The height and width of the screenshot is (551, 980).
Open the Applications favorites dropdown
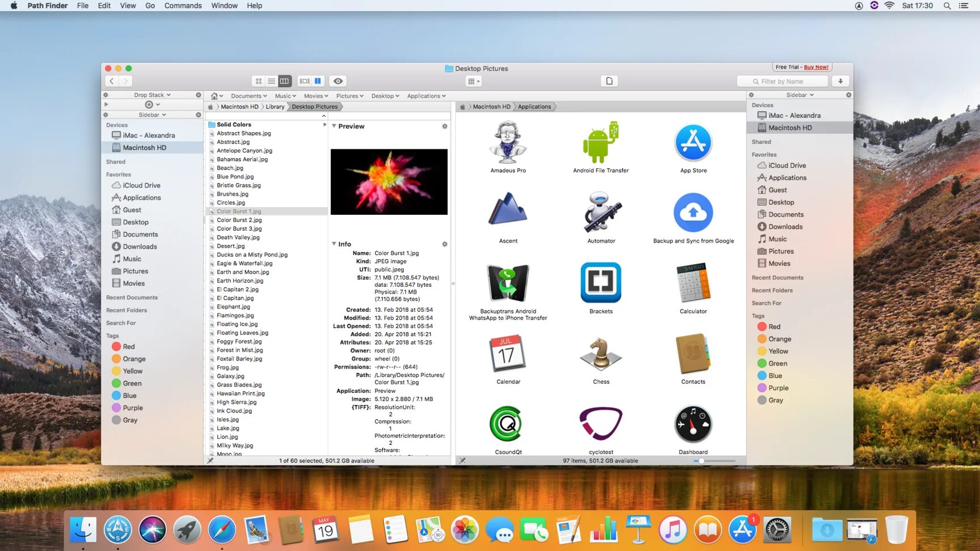pos(426,96)
